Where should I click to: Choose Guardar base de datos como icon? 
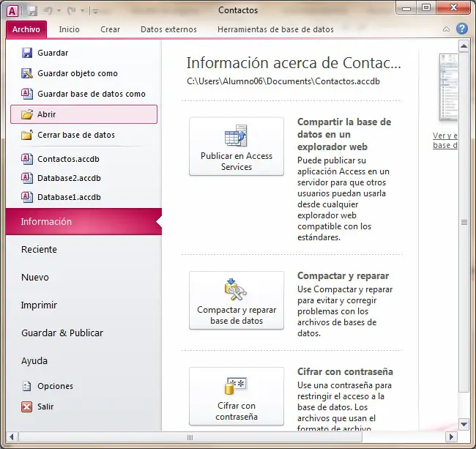pyautogui.click(x=26, y=94)
